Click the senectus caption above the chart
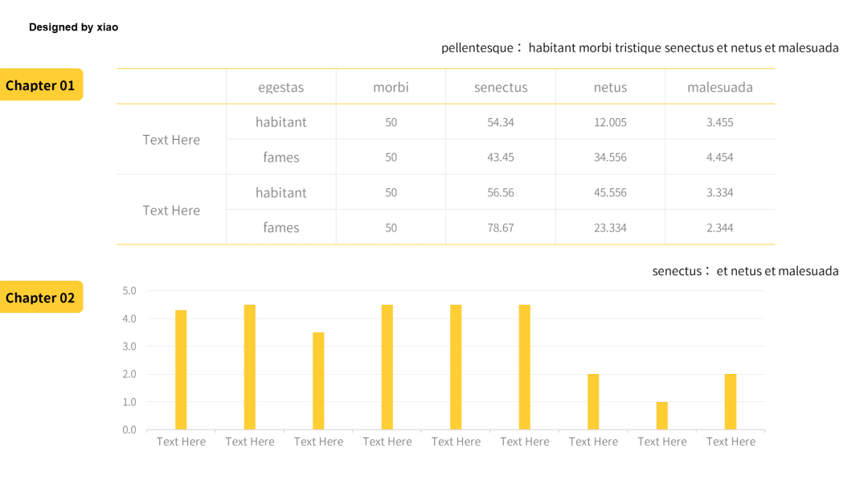The height and width of the screenshot is (489, 868). [745, 271]
